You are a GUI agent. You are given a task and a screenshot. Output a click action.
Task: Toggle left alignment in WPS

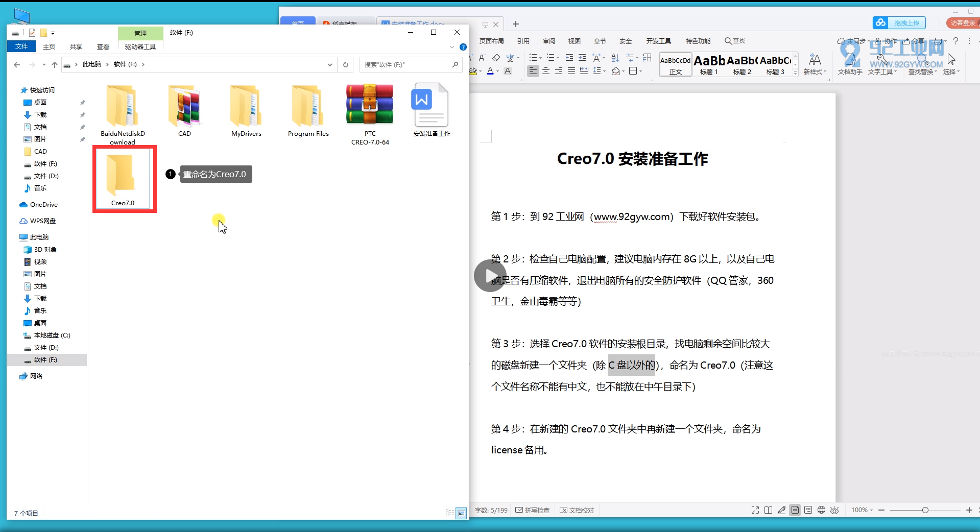(x=533, y=71)
